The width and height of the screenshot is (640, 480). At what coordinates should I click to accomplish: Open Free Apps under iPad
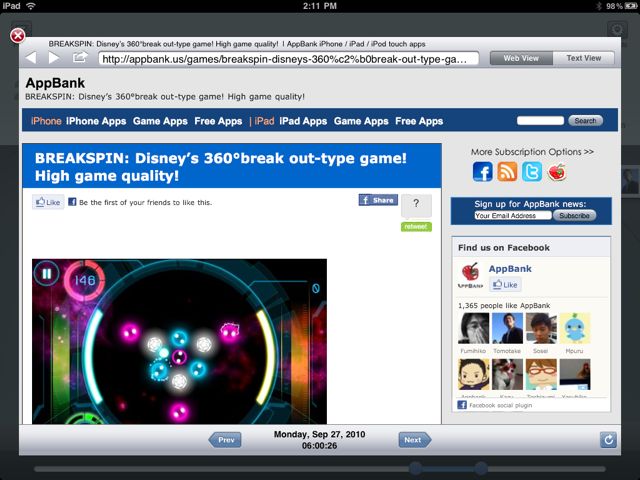coord(419,121)
